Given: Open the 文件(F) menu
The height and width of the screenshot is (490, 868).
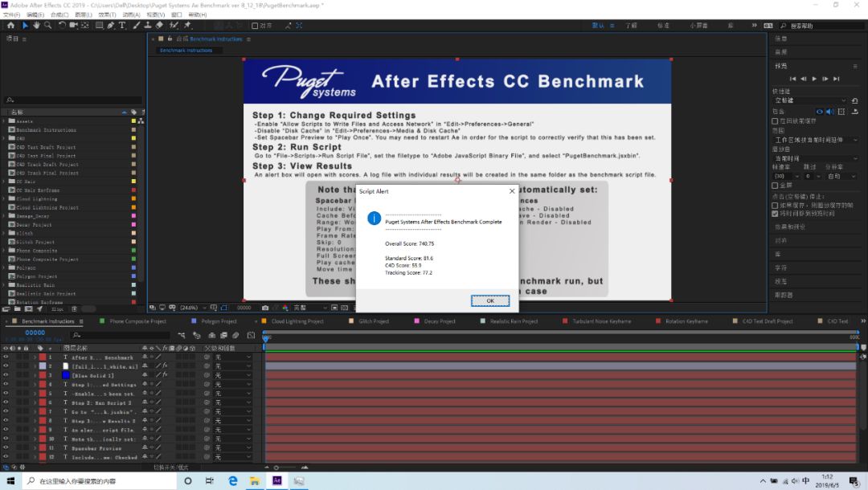Looking at the screenshot, I should (12, 14).
